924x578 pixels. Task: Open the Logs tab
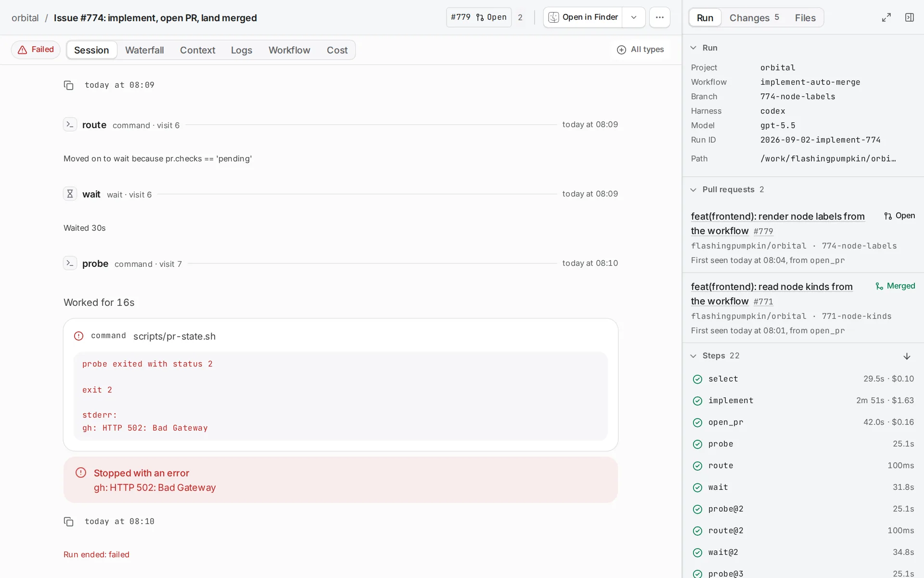pyautogui.click(x=242, y=50)
